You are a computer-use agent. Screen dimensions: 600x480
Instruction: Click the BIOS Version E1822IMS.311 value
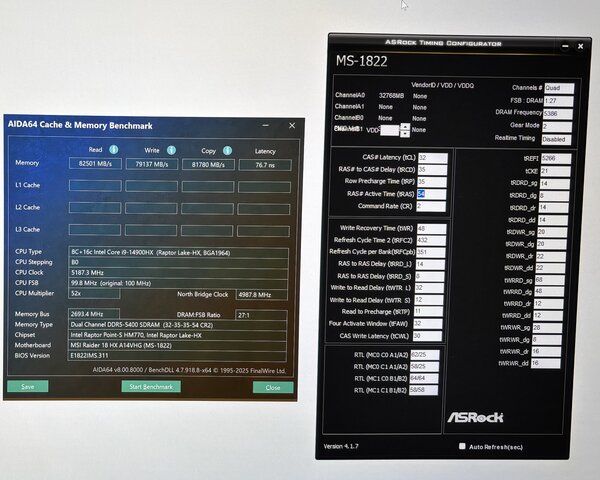pos(178,356)
